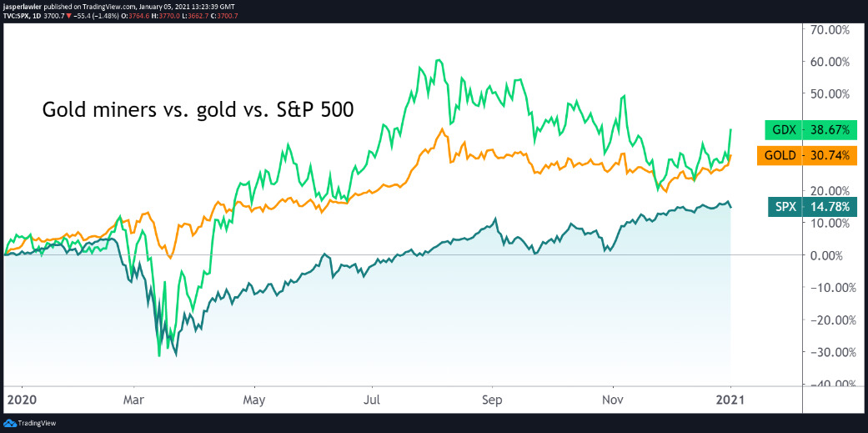Select the TVC:SPX symbol text in header
Image resolution: width=868 pixels, height=433 pixels.
pyautogui.click(x=17, y=13)
